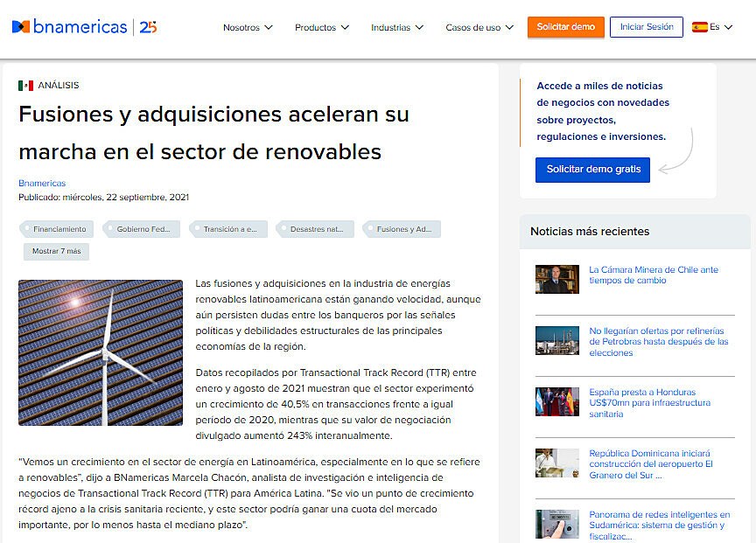Open Panorama de redes inteligentes news link
This screenshot has height=543, width=756.
click(659, 526)
